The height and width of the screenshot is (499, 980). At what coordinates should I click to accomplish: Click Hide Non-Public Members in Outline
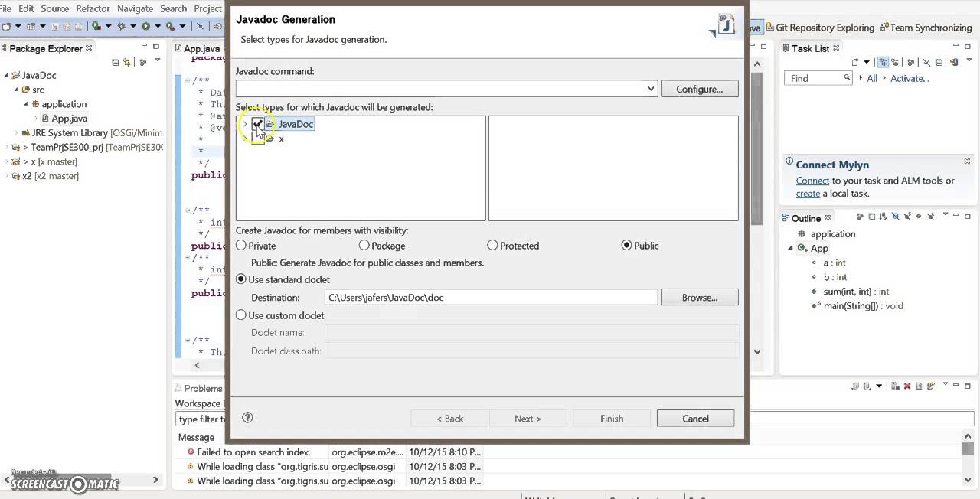[x=919, y=217]
